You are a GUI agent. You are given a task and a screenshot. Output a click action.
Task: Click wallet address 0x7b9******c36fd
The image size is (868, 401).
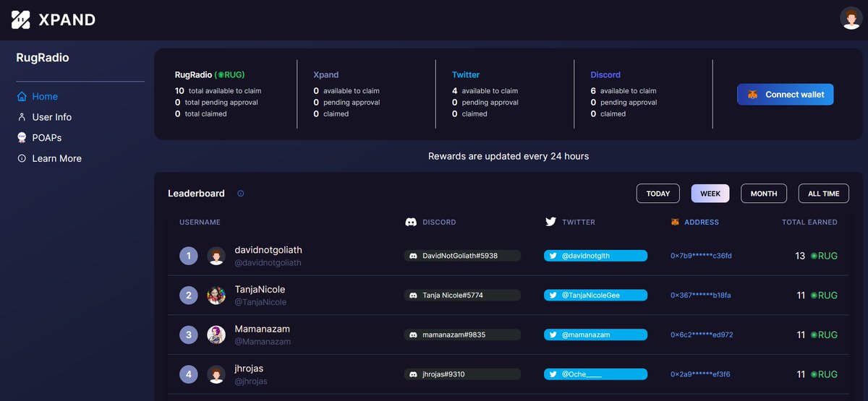[701, 256]
